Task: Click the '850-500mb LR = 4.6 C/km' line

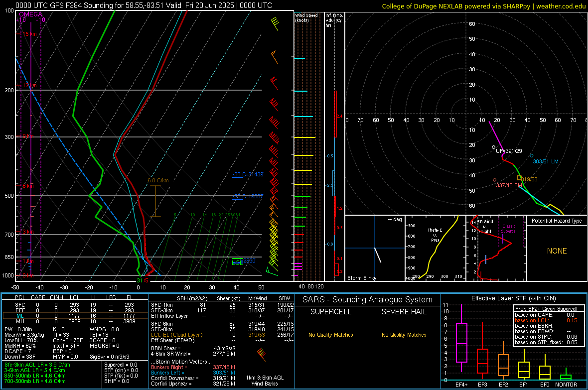Action: [x=35, y=376]
